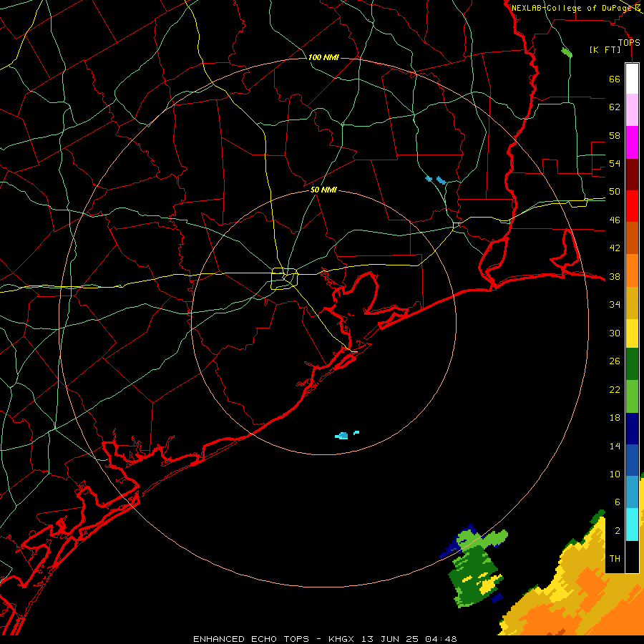Click the '100 NMI' range ring label
The width and height of the screenshot is (644, 644).
pyautogui.click(x=323, y=57)
